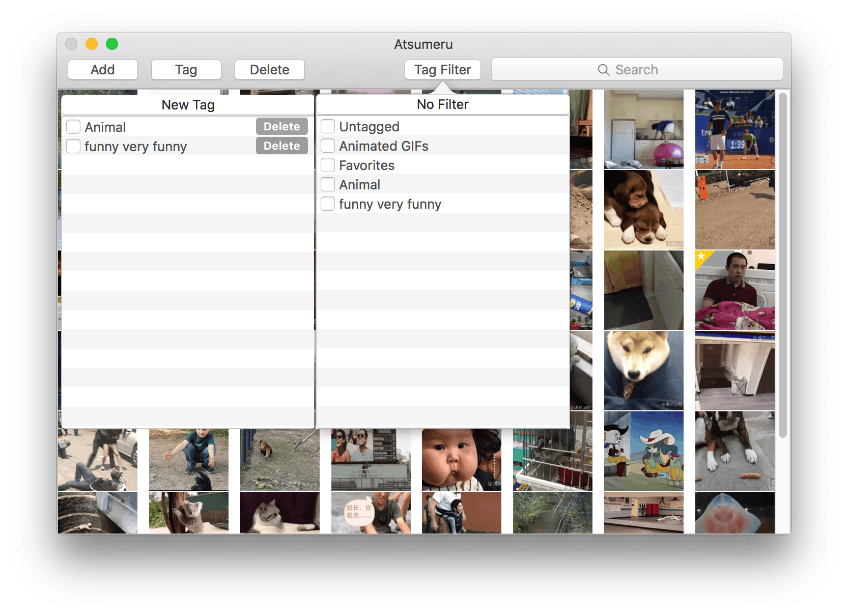Select the stingray face thumbnail
This screenshot has height=616, width=848.
click(x=735, y=513)
